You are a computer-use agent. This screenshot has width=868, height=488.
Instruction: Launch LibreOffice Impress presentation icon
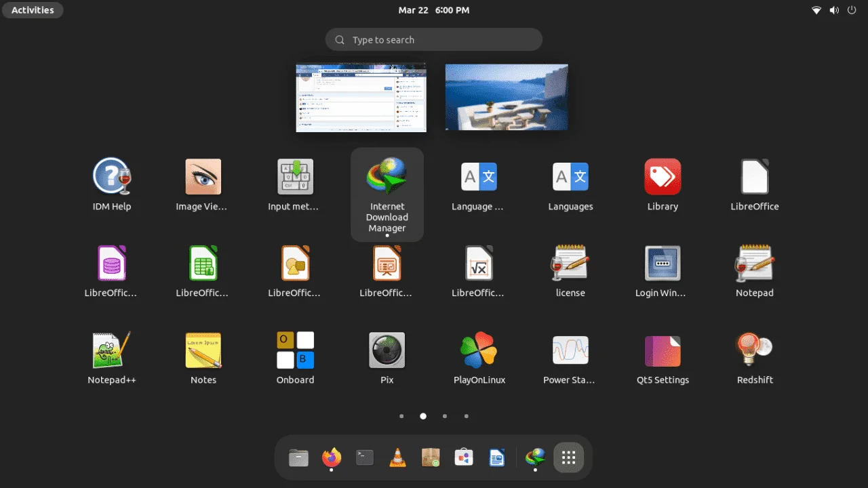click(387, 272)
